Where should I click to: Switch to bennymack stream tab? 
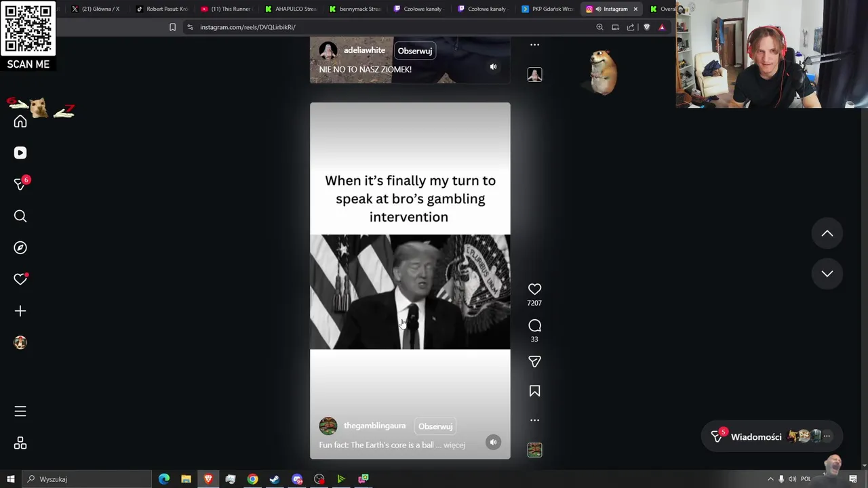356,9
